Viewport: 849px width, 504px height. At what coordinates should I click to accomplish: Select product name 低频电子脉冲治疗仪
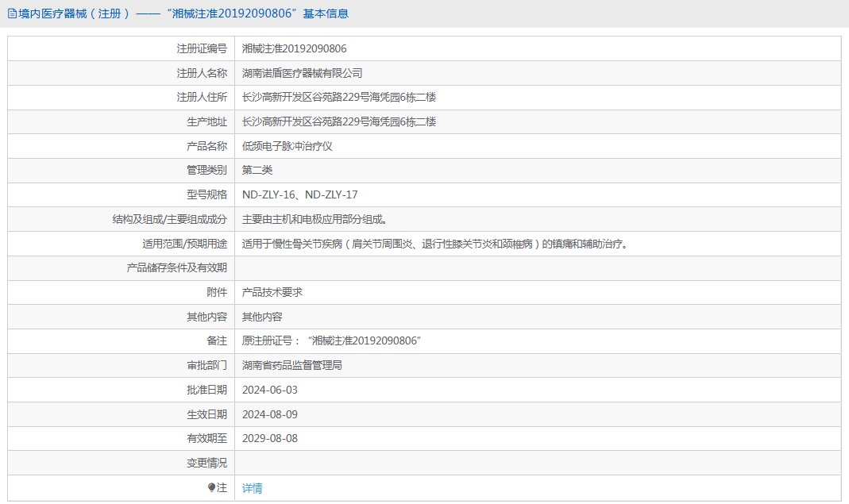pyautogui.click(x=287, y=146)
